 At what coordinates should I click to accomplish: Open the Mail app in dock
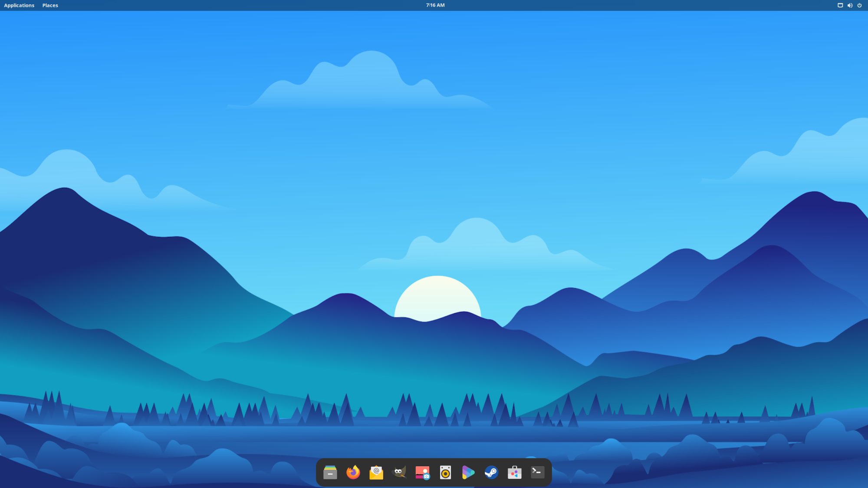[x=376, y=472]
